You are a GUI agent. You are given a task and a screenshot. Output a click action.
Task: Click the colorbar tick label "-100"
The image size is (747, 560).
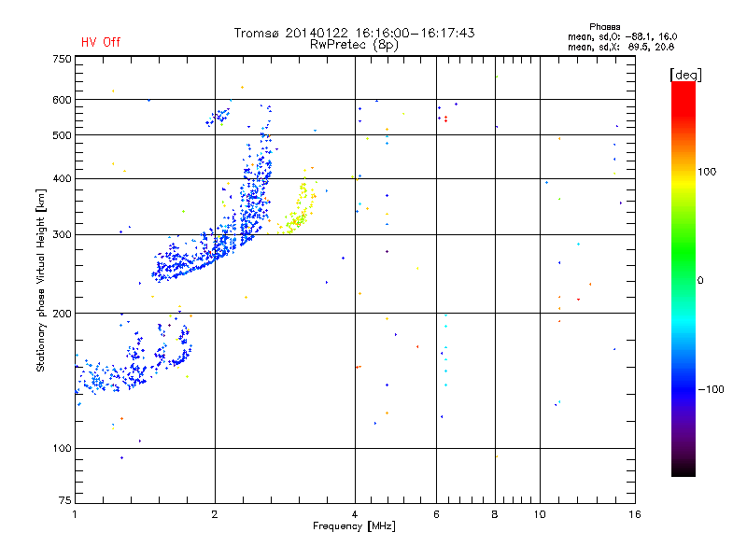(712, 389)
